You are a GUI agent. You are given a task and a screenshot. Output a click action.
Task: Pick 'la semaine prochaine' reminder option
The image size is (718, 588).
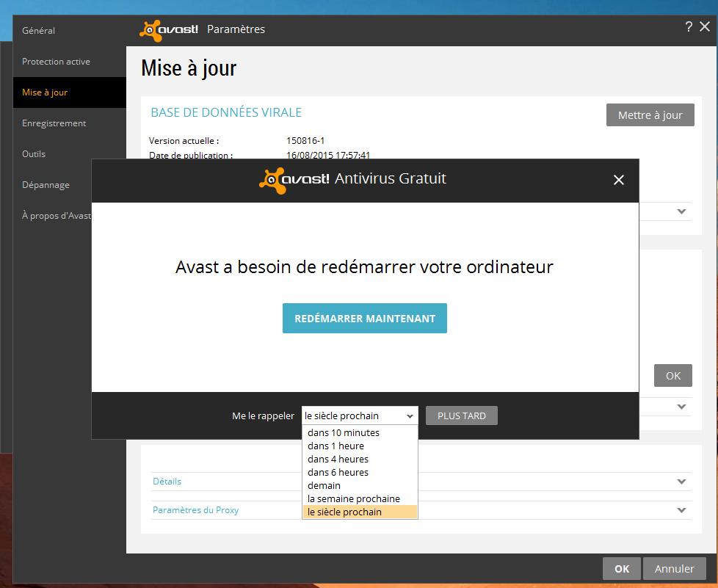tap(360, 498)
